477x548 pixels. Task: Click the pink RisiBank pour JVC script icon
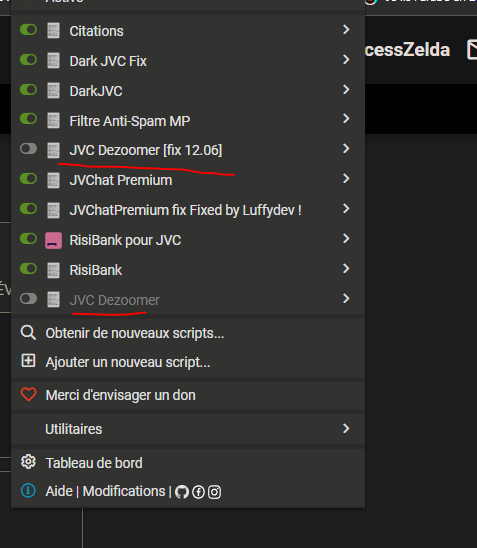[x=53, y=240]
